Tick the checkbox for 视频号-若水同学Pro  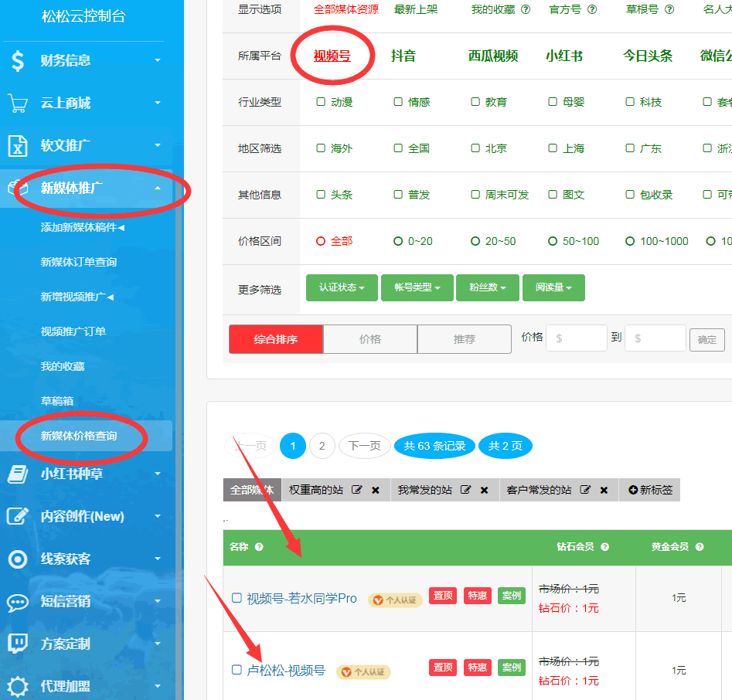click(237, 597)
